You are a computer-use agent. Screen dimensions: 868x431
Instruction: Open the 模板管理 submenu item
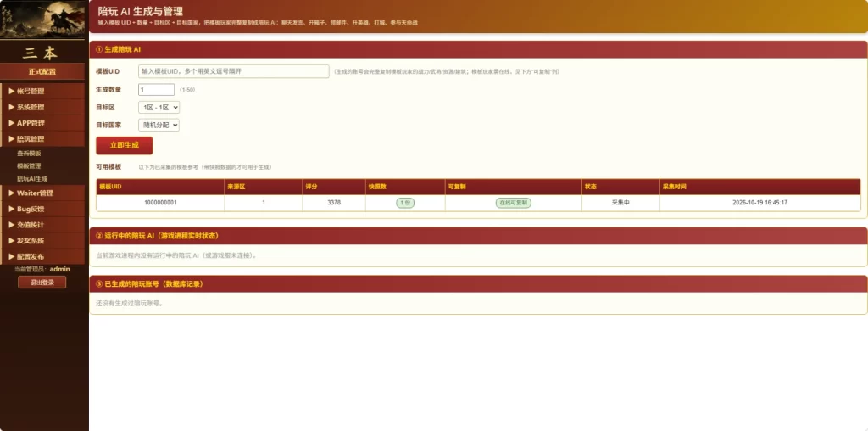(29, 165)
